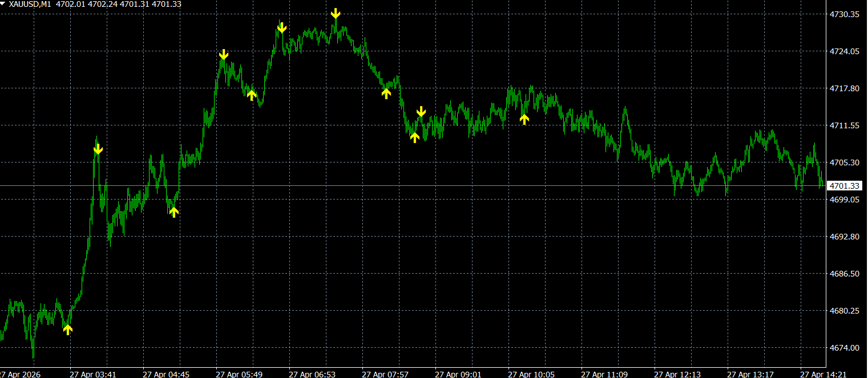Select the yellow up arrow near 4699.05 level
The width and height of the screenshot is (868, 378).
click(174, 212)
